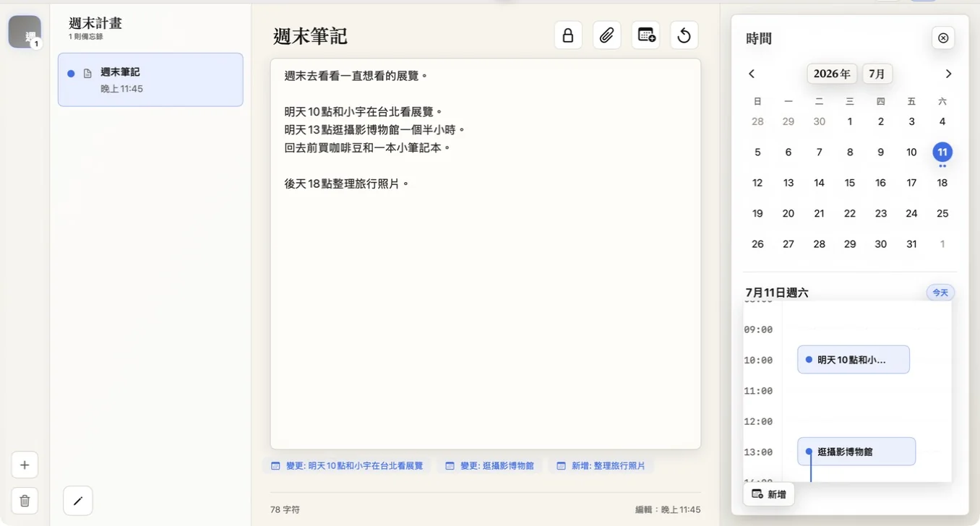This screenshot has height=526, width=980.
Task: Click the 新增: 整理旅行照片 chip
Action: (x=601, y=466)
